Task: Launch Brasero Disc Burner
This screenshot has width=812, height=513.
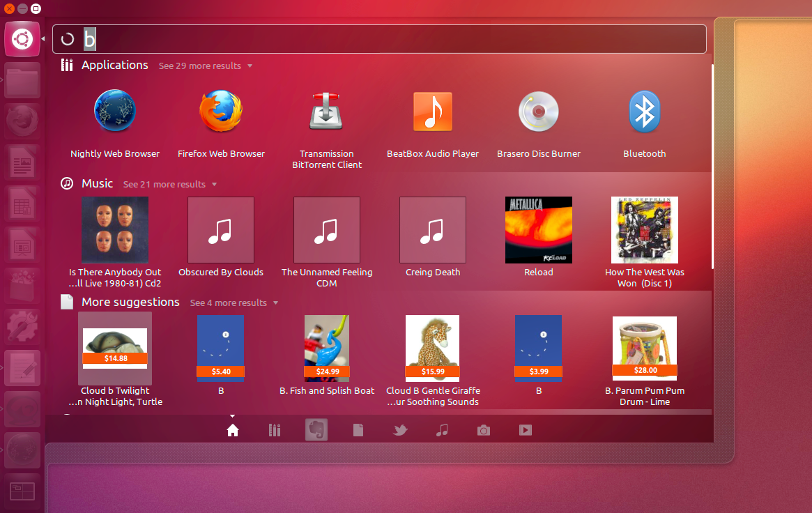Action: coord(538,112)
